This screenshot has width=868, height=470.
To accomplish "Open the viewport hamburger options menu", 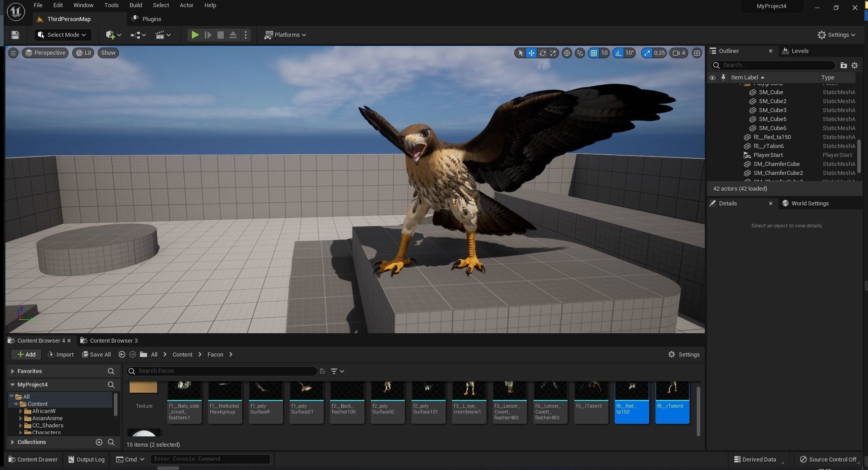I will click(x=13, y=53).
